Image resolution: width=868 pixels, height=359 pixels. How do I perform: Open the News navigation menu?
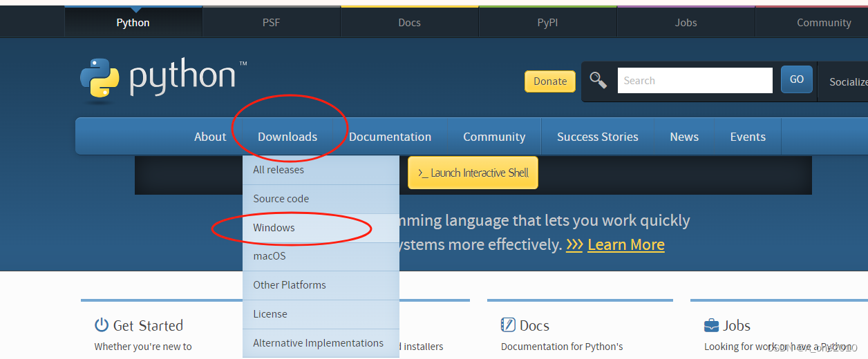(x=684, y=137)
